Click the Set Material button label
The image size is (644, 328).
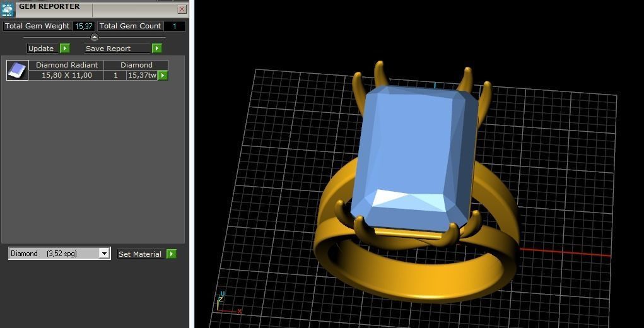140,254
